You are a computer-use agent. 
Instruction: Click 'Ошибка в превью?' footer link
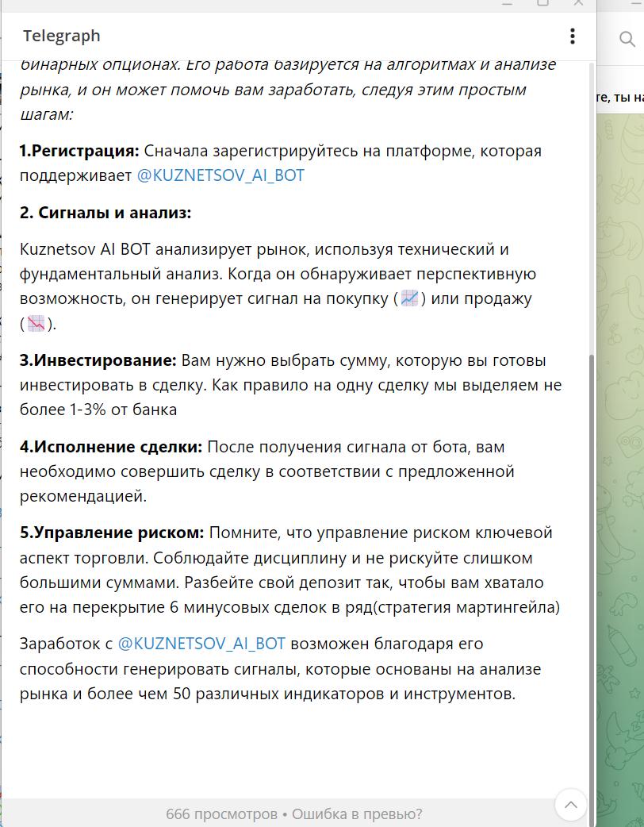pos(357,814)
